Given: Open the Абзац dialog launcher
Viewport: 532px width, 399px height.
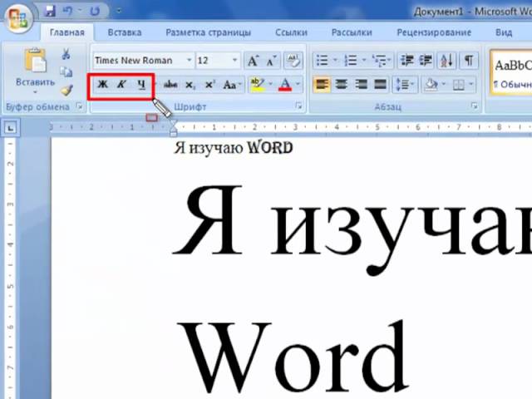Looking at the screenshot, I should [475, 106].
